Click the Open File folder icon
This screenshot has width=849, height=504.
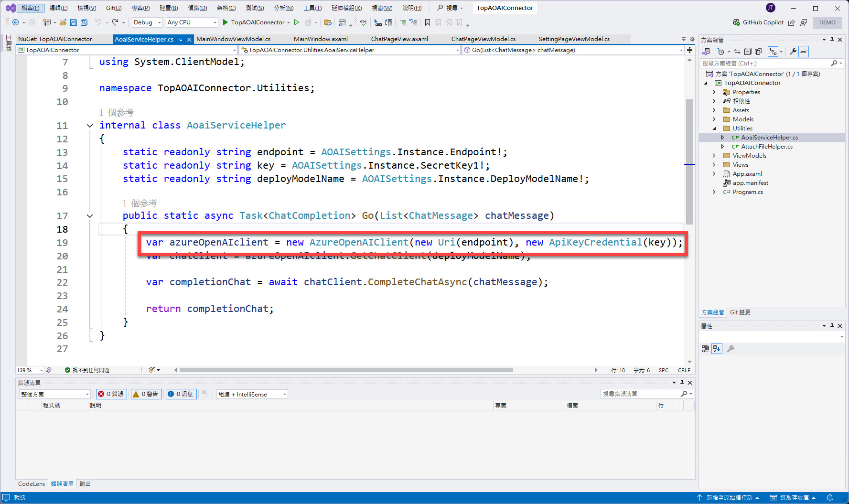coord(63,22)
